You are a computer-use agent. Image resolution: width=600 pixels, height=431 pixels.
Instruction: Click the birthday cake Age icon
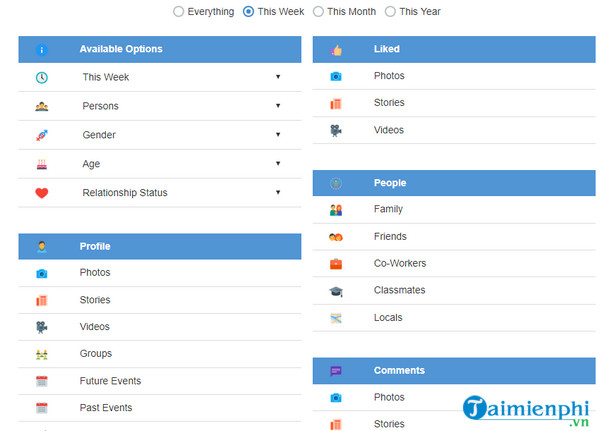point(41,164)
